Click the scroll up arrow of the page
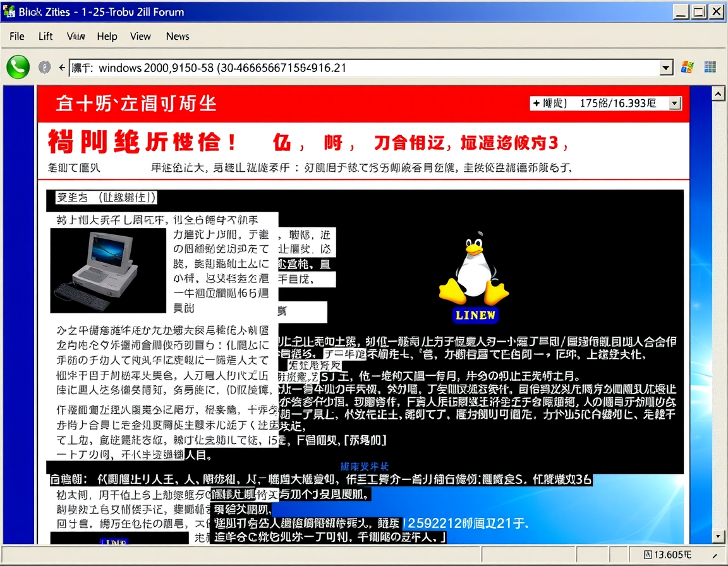This screenshot has height=566, width=728. coord(718,94)
